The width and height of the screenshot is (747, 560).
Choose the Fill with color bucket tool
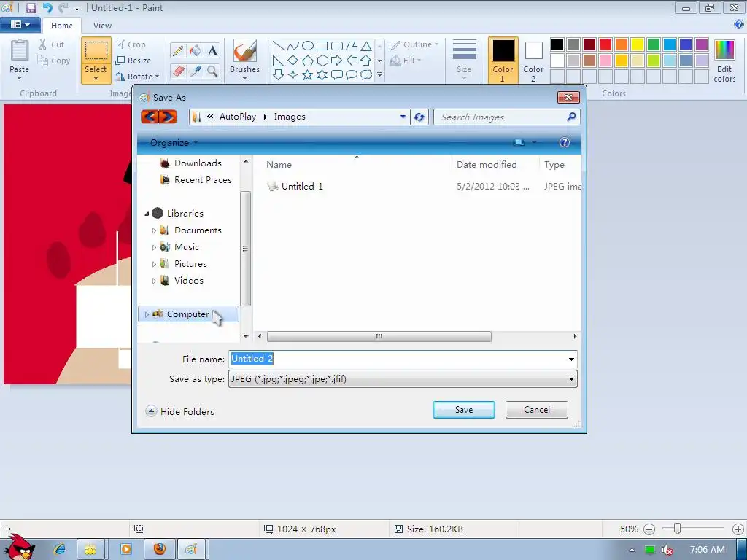pyautogui.click(x=196, y=50)
